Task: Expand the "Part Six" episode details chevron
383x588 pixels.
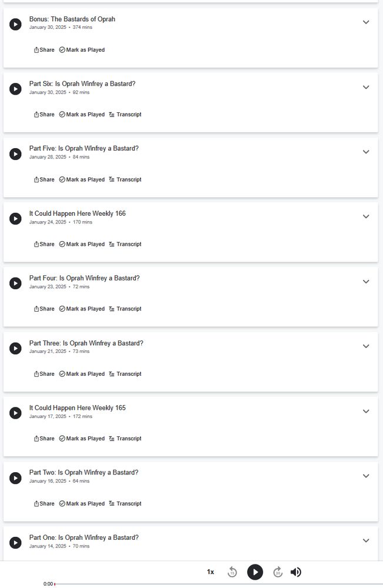Action: (366, 87)
